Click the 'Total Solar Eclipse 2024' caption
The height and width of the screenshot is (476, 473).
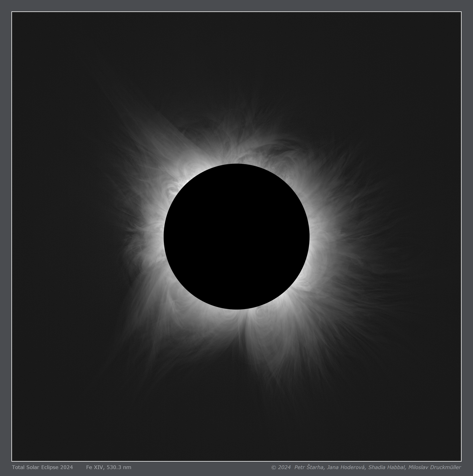tap(42, 467)
